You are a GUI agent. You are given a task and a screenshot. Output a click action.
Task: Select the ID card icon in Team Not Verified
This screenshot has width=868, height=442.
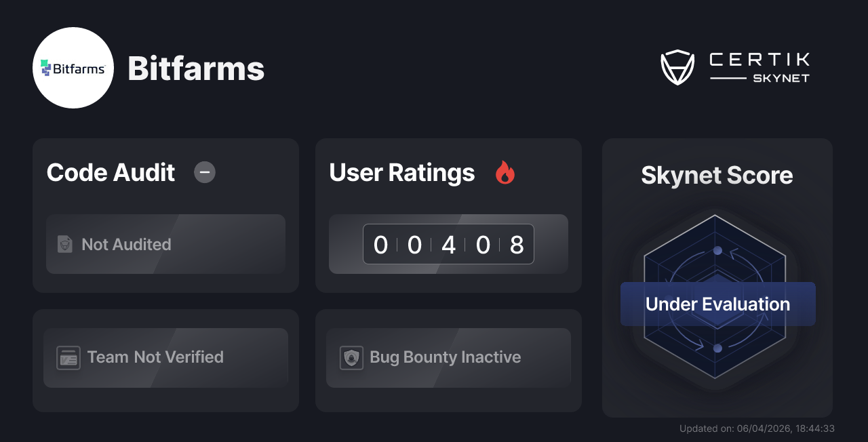[68, 357]
